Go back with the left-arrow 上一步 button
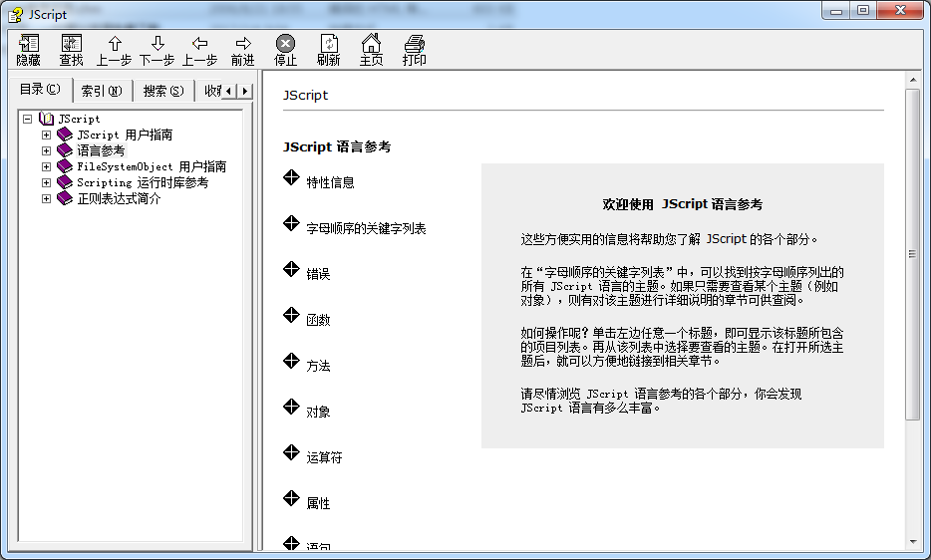Screen dimensions: 931x560 click(200, 50)
